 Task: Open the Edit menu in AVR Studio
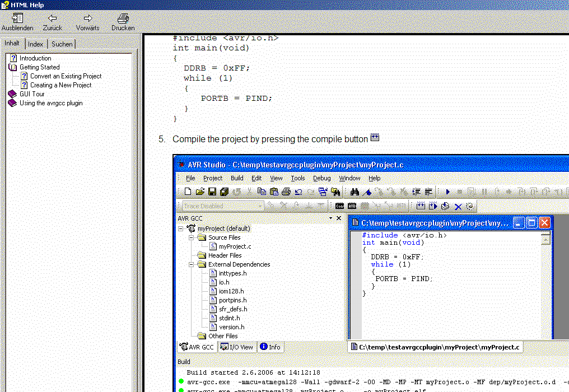256,178
